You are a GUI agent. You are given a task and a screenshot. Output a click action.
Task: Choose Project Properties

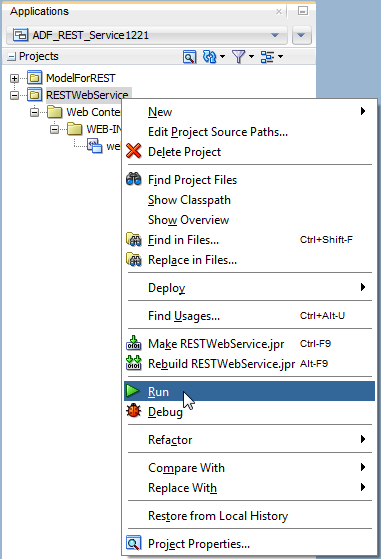[249, 544]
